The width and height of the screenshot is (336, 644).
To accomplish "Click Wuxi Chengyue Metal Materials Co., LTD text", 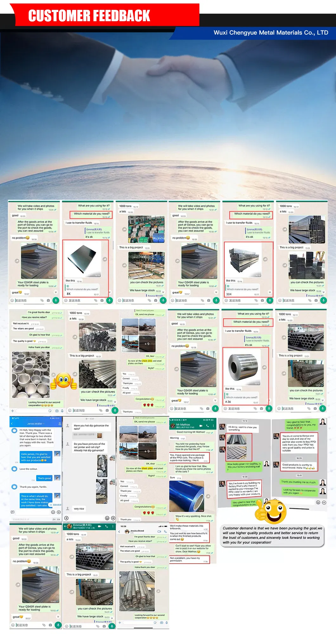I will [x=271, y=33].
